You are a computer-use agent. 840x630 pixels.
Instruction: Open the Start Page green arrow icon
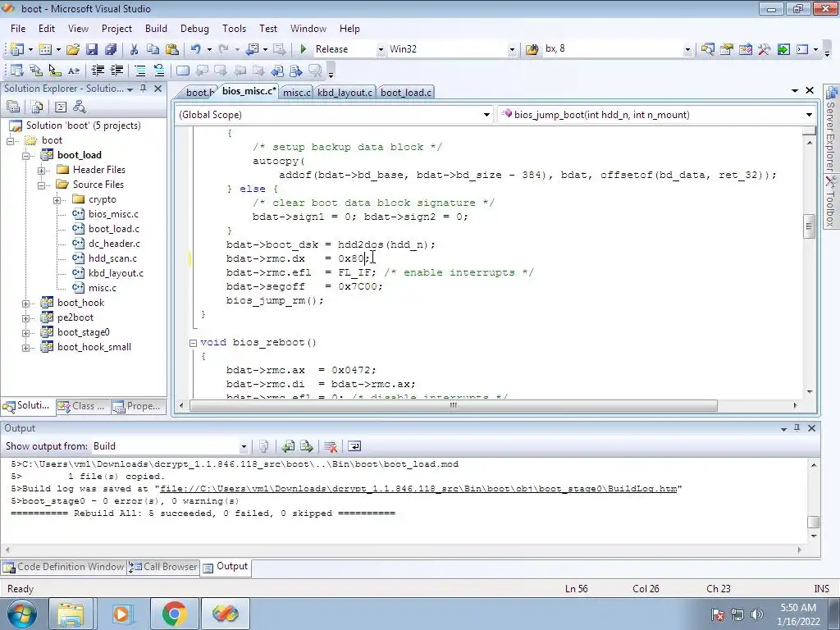click(783, 49)
